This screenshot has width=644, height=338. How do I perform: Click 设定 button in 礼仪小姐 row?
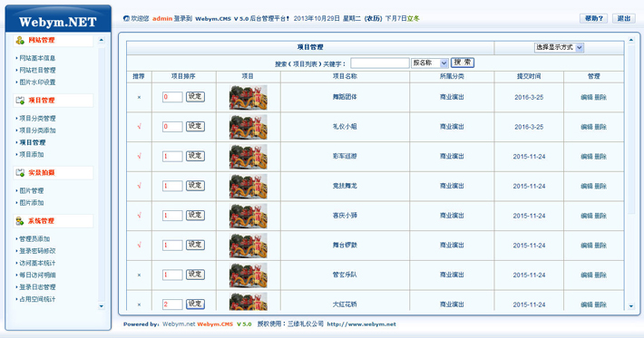(195, 126)
